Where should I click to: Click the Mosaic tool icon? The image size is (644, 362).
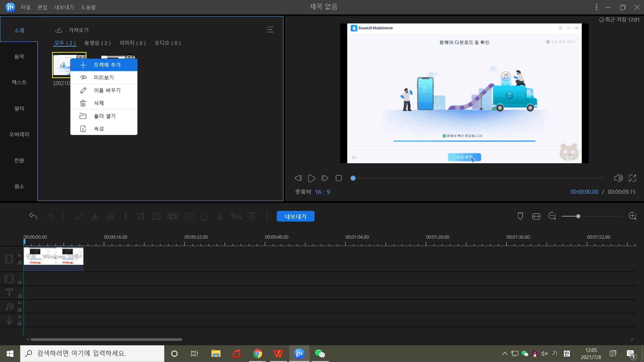[x=173, y=216]
